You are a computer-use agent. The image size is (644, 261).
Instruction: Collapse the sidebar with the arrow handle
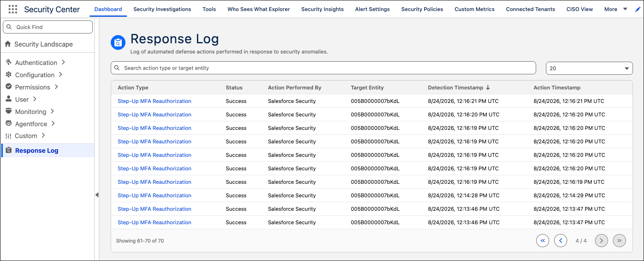click(97, 195)
